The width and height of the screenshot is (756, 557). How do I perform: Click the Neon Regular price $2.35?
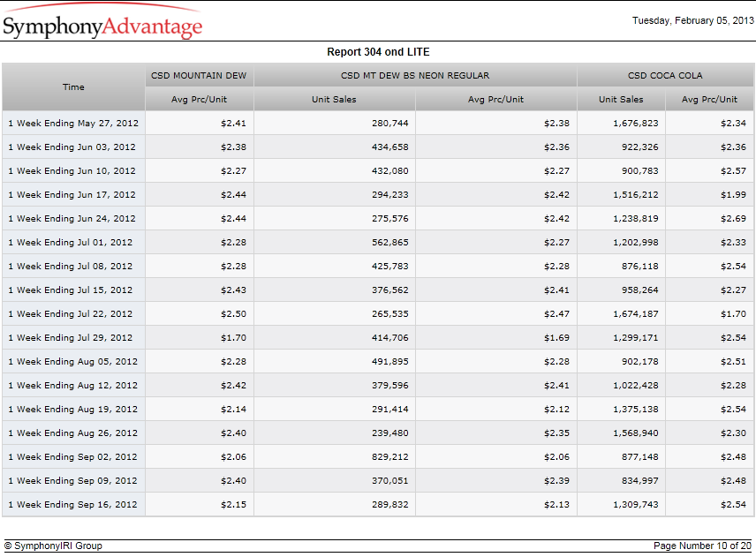[x=556, y=433]
